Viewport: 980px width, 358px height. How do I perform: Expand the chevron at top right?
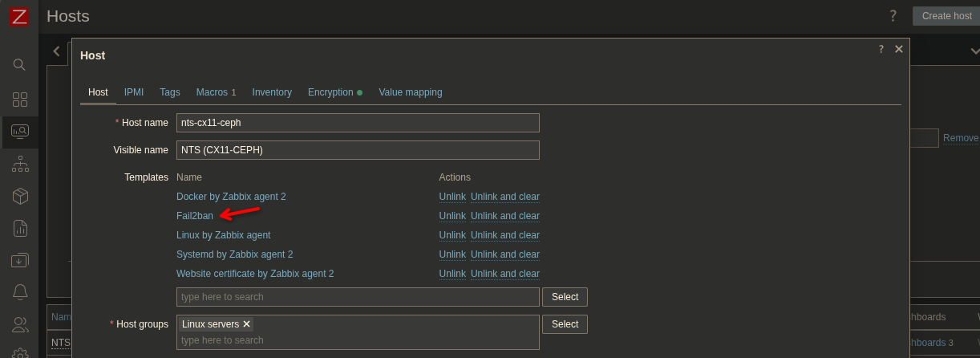pyautogui.click(x=974, y=51)
